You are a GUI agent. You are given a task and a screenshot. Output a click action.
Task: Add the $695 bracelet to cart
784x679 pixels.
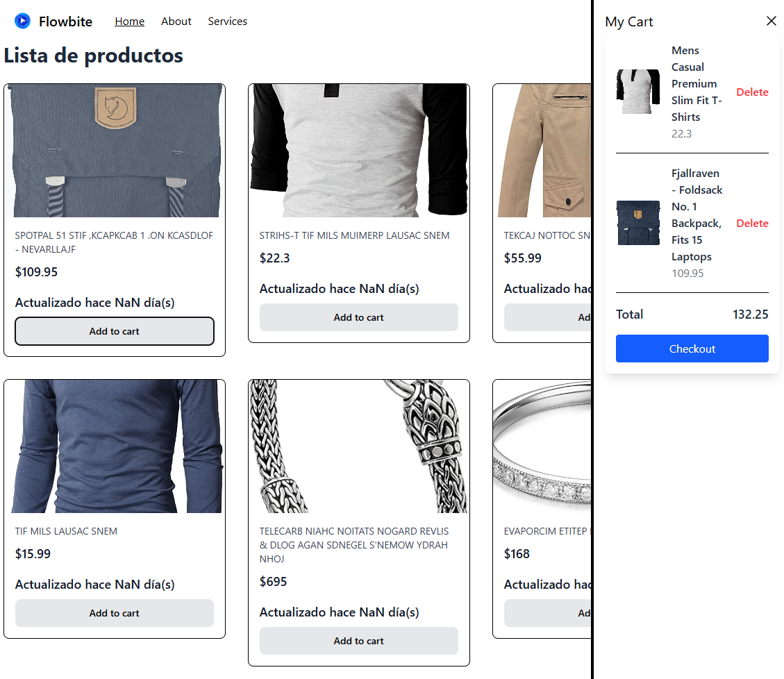pos(358,641)
